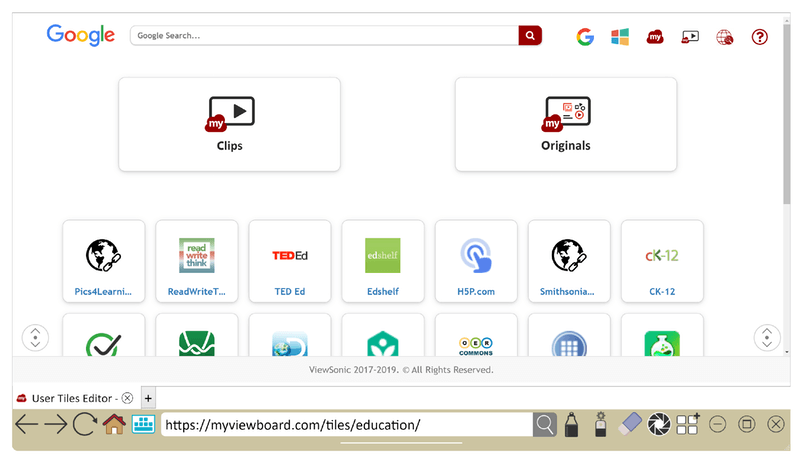Open the green house leaf tile
The height and width of the screenshot is (465, 800).
383,335
